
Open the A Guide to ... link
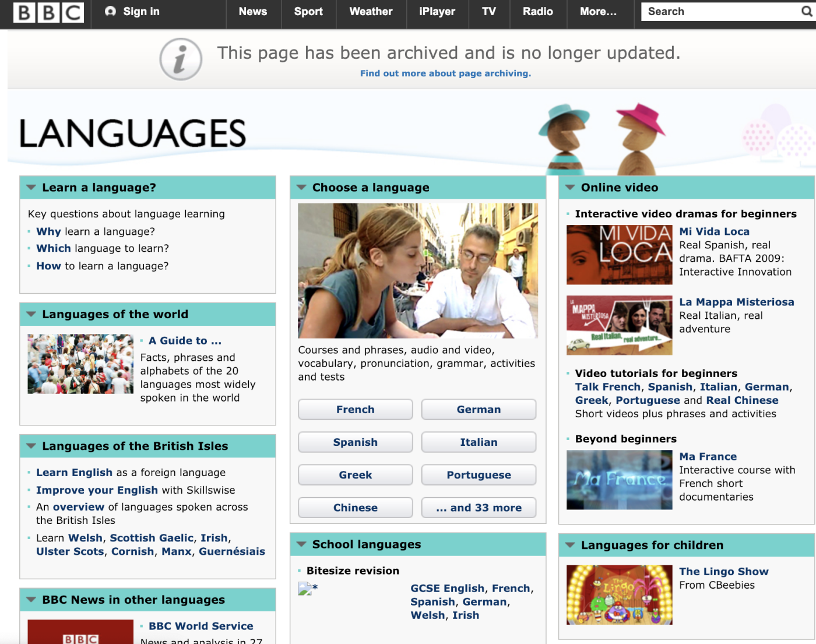pyautogui.click(x=185, y=341)
